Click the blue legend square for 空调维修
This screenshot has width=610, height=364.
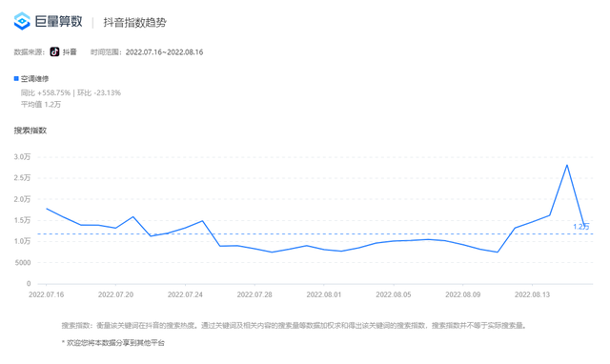[16, 78]
